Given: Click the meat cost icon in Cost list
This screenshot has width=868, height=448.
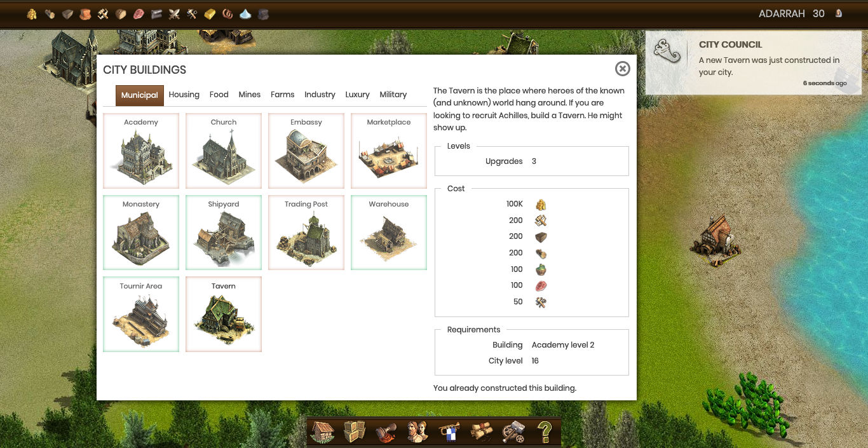Looking at the screenshot, I should click(541, 286).
